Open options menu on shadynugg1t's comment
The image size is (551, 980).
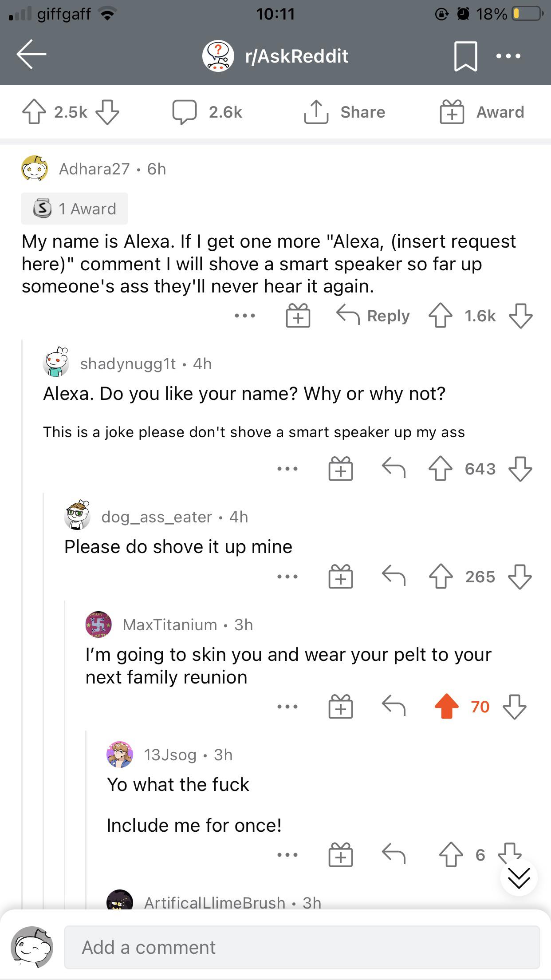pyautogui.click(x=287, y=469)
